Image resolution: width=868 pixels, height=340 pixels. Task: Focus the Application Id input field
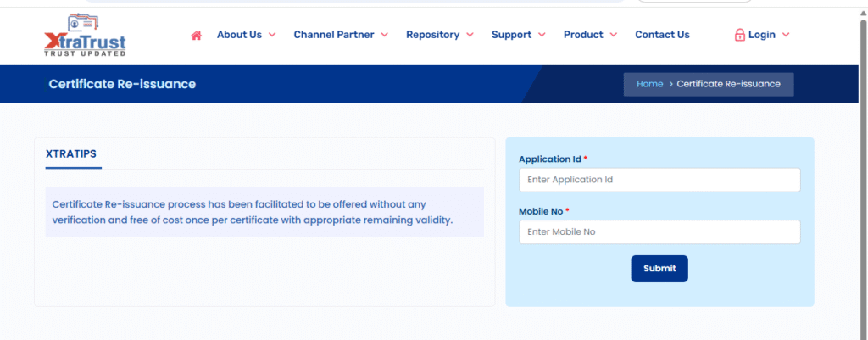659,180
